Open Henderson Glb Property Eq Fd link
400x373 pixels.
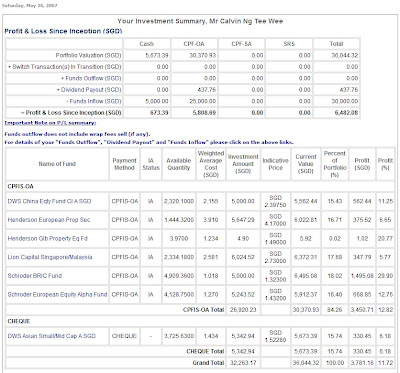pos(48,239)
